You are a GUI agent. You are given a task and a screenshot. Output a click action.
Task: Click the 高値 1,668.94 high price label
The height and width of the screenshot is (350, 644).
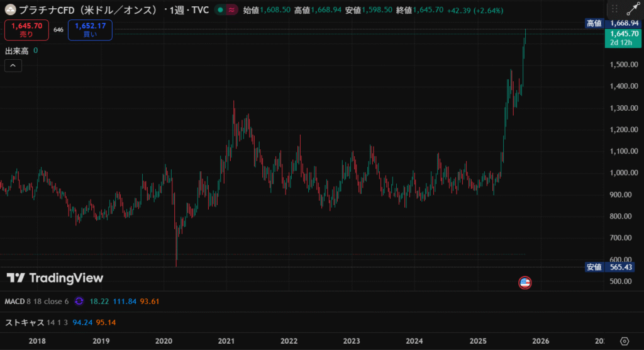pyautogui.click(x=609, y=23)
